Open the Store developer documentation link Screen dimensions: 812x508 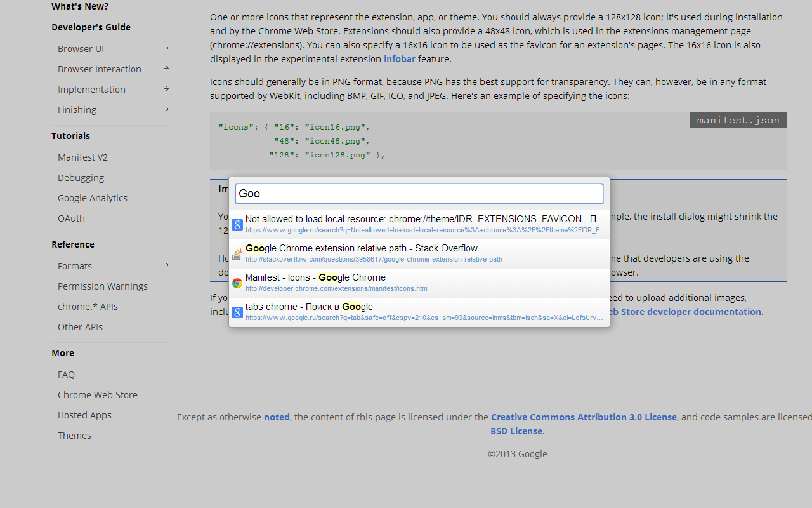click(684, 312)
